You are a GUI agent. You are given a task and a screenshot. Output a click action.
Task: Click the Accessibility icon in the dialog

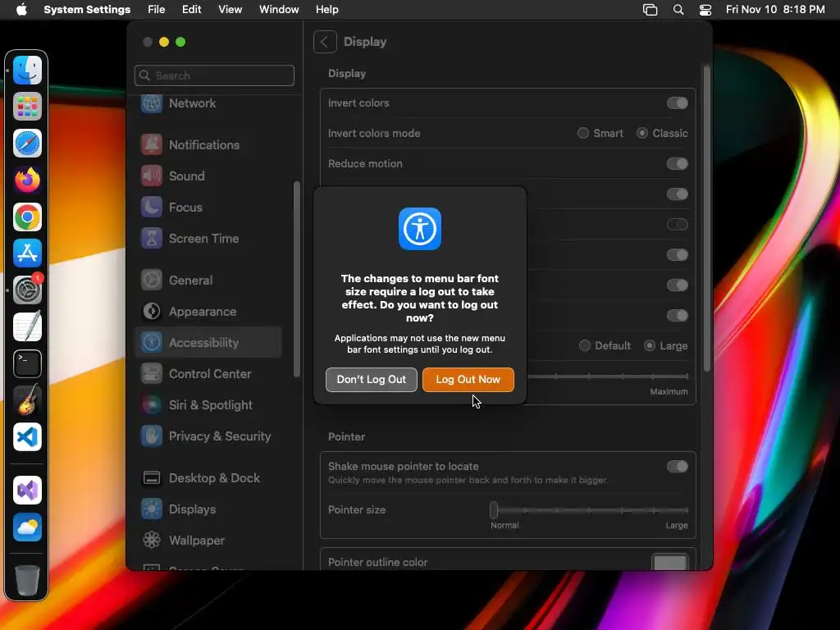click(x=419, y=229)
